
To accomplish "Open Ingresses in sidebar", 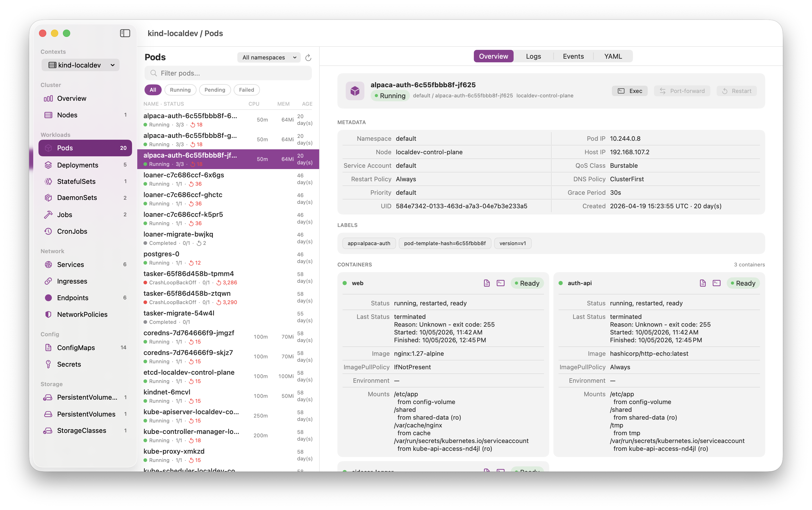I will [x=85, y=281].
